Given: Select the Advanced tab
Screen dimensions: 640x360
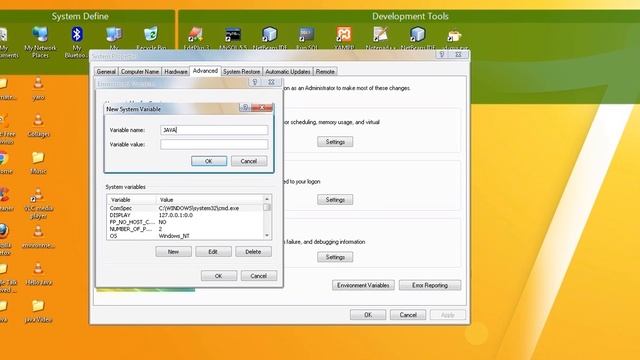Looking at the screenshot, I should point(205,71).
